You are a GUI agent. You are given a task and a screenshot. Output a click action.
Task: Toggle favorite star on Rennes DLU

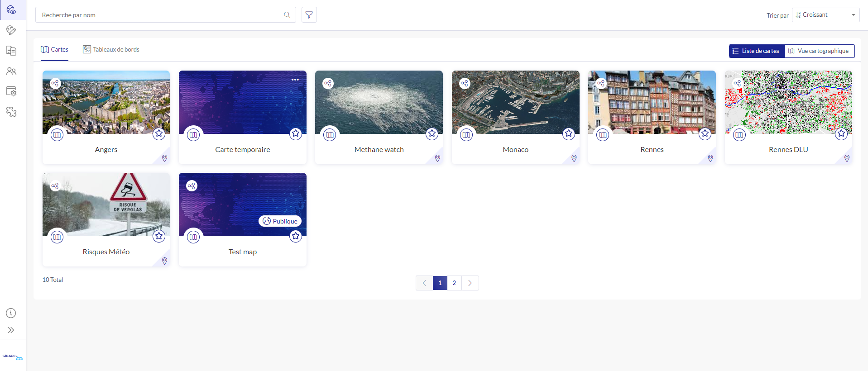tap(841, 133)
